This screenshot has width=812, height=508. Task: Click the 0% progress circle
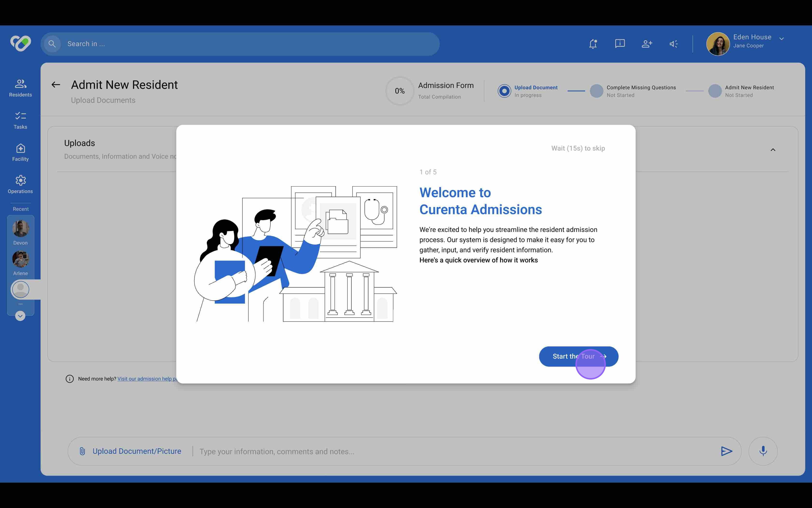[400, 91]
